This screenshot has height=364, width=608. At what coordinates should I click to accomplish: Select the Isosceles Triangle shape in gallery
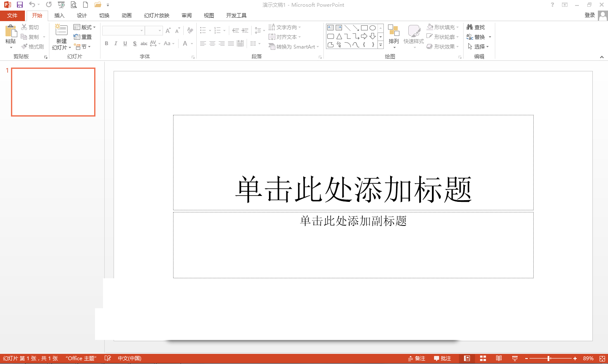click(x=339, y=36)
